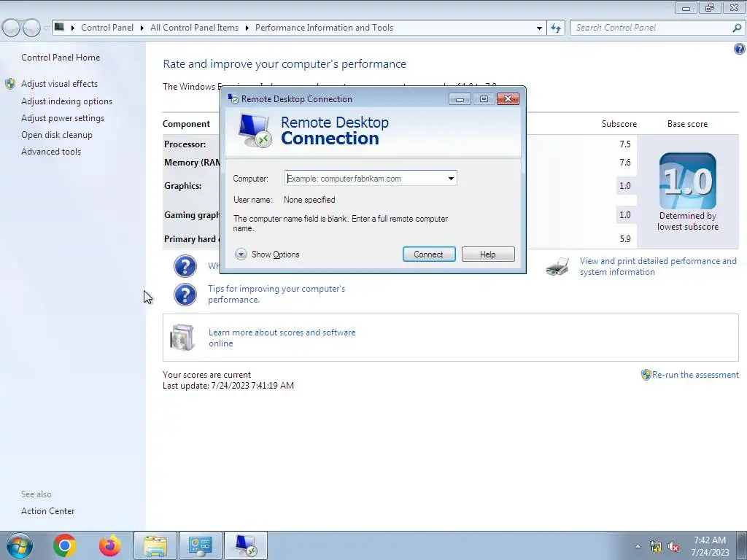
Task: Click the muted volume tray icon
Action: coord(673,547)
